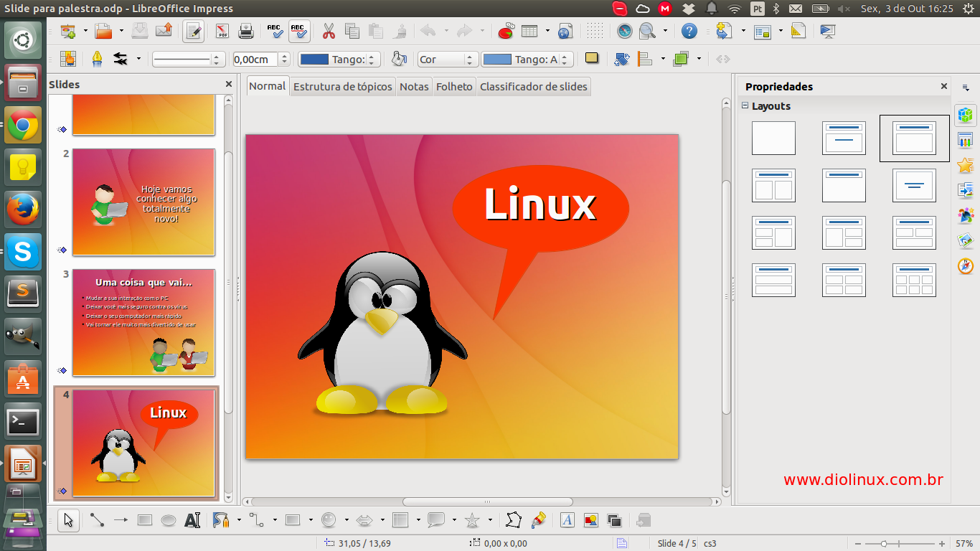This screenshot has width=980, height=551.
Task: Toggle the Shadow icon
Action: tap(592, 58)
